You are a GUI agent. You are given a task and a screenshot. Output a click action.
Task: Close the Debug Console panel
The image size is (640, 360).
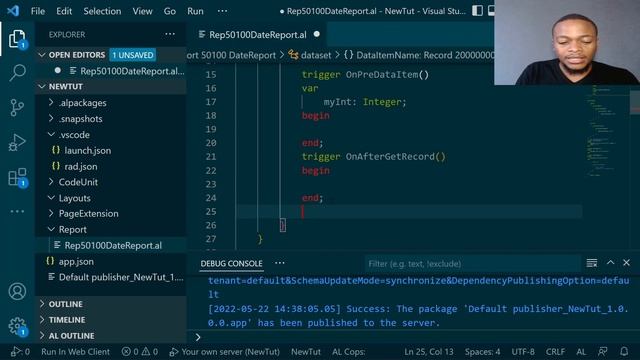tap(627, 263)
